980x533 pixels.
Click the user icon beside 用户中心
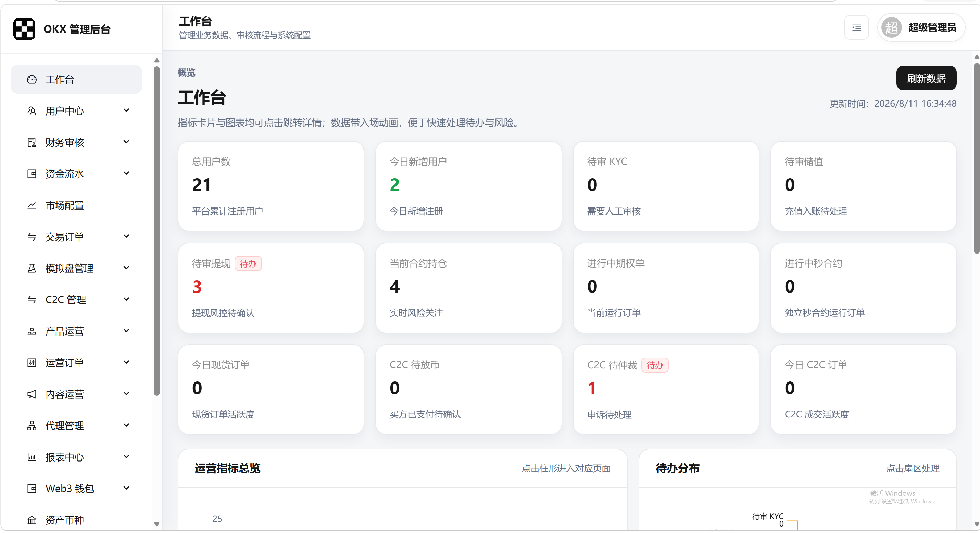(x=32, y=111)
